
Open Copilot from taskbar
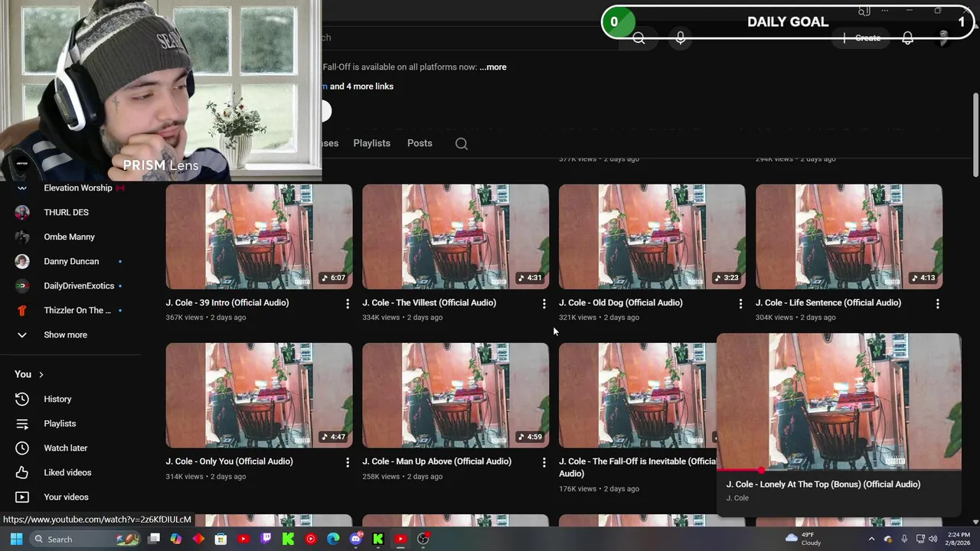click(x=176, y=539)
